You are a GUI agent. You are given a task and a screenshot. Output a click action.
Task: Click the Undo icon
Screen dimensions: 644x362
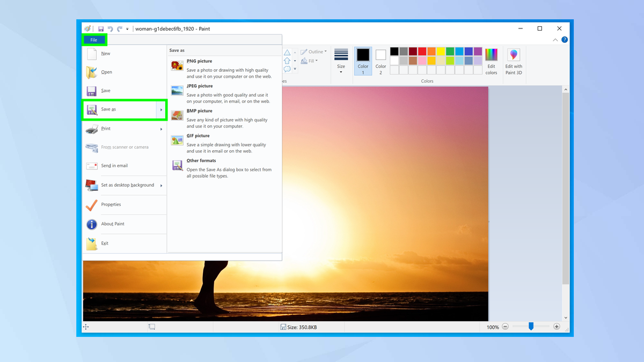coord(110,28)
